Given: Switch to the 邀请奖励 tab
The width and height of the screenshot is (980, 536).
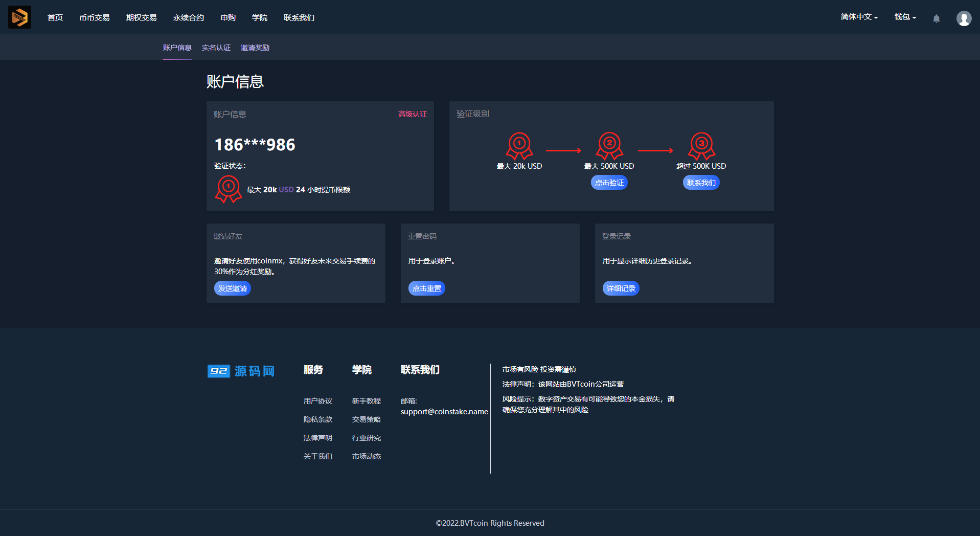Looking at the screenshot, I should (255, 48).
